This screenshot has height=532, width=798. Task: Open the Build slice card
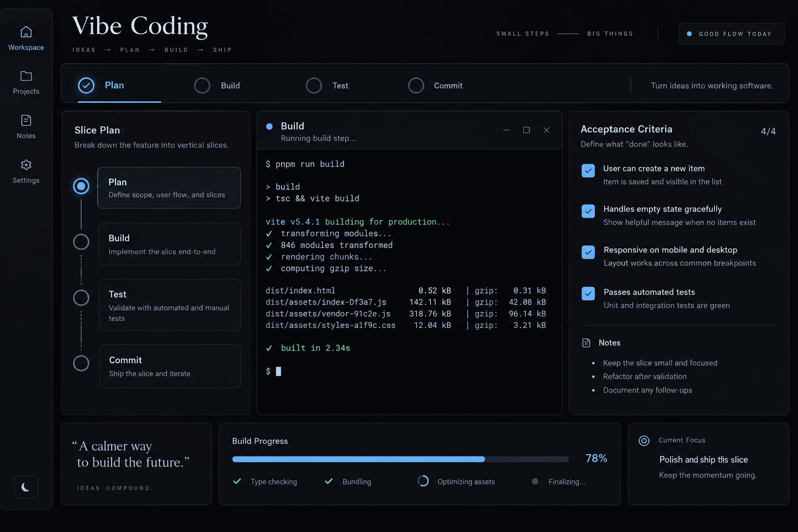170,244
